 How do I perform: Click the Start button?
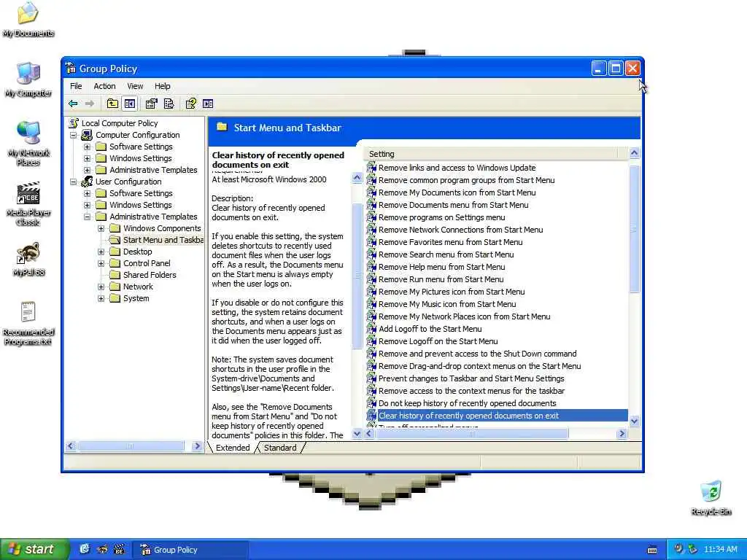(34, 549)
